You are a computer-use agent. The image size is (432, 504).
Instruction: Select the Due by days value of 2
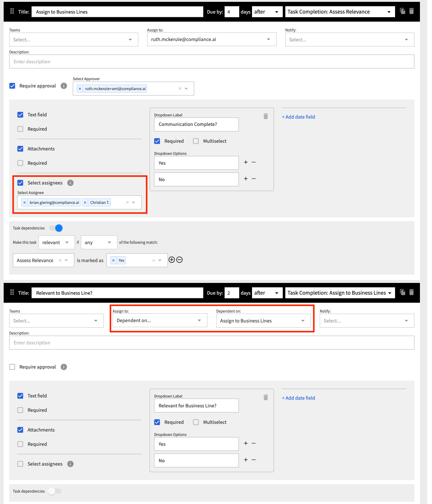232,292
